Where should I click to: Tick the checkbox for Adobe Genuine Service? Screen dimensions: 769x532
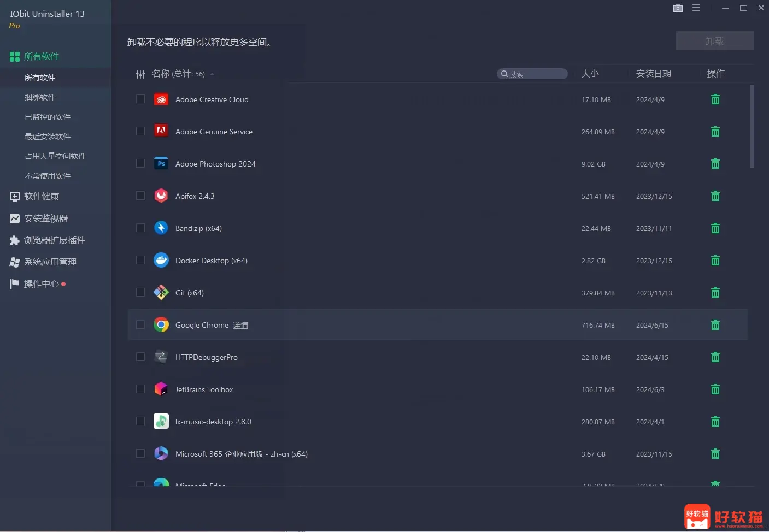140,132
